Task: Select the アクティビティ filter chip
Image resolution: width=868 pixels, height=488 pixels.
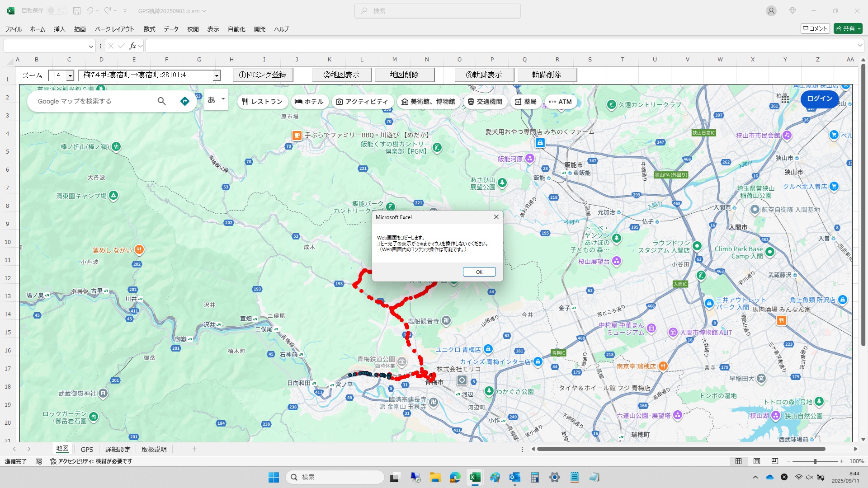Action: coord(362,102)
